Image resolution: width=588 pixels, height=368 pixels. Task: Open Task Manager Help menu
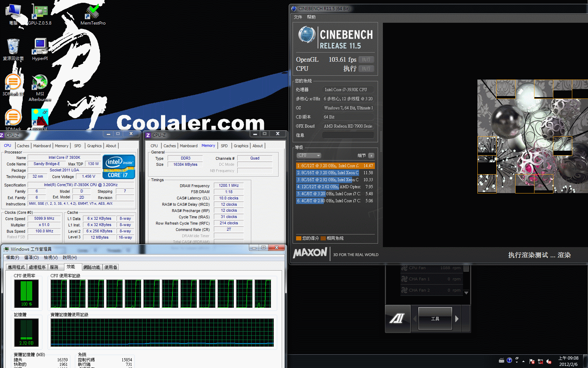pos(70,257)
